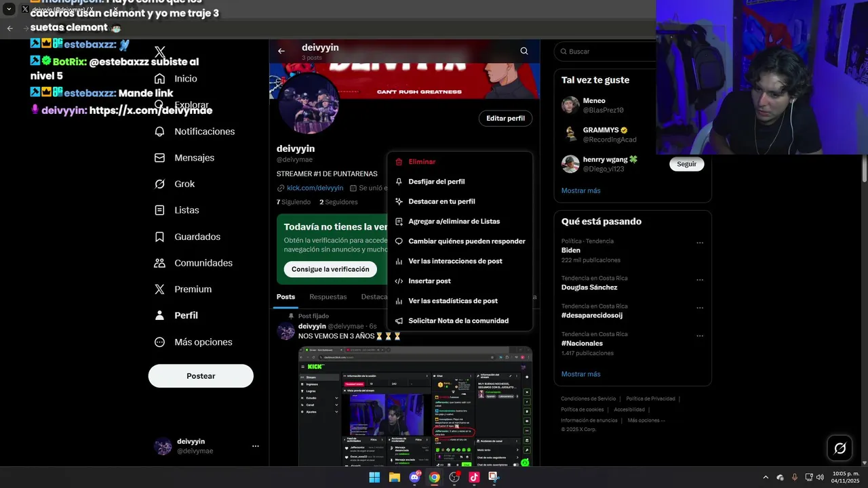868x488 pixels.
Task: Click the browser back arrow
Action: pyautogui.click(x=9, y=28)
